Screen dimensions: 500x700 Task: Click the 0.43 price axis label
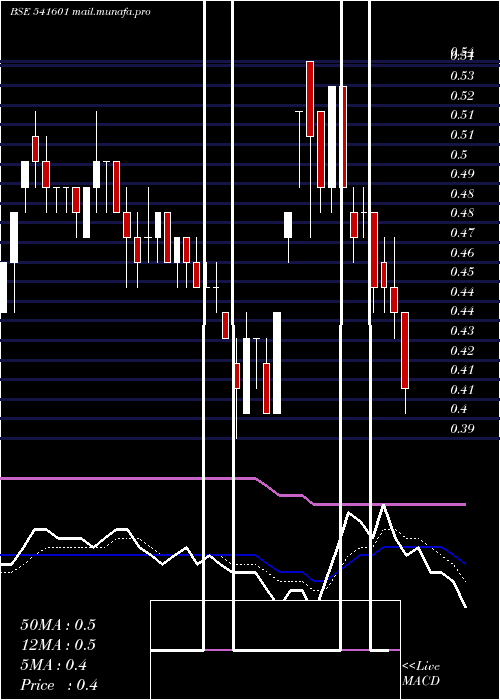click(462, 331)
